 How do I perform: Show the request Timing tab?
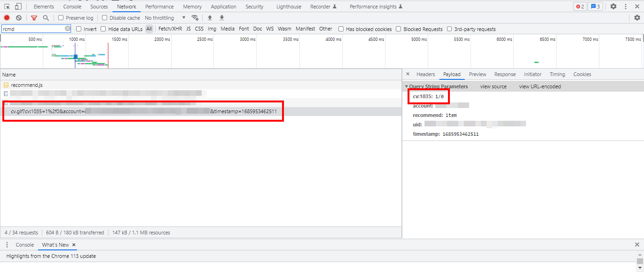tap(558, 74)
